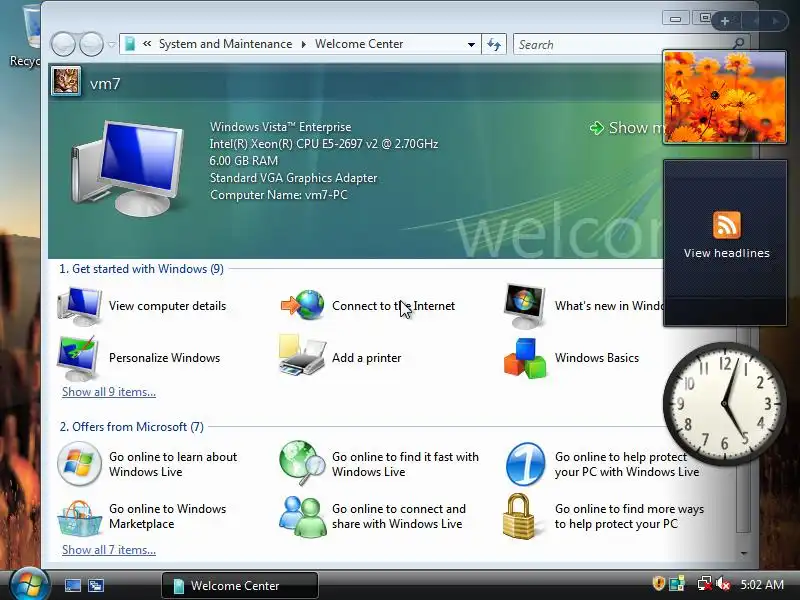Click the muted volume tray icon
This screenshot has width=800, height=600.
coord(723,583)
